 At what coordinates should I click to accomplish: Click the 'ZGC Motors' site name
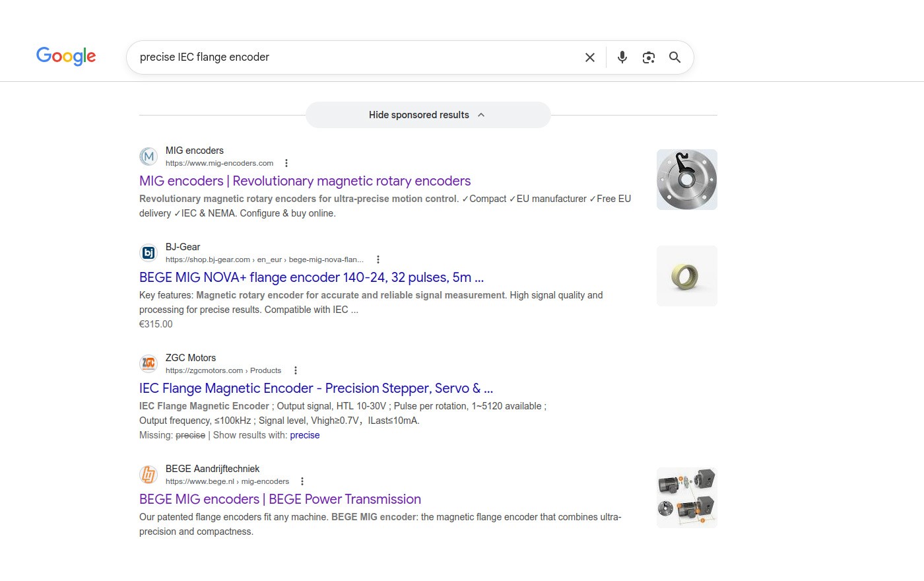191,358
